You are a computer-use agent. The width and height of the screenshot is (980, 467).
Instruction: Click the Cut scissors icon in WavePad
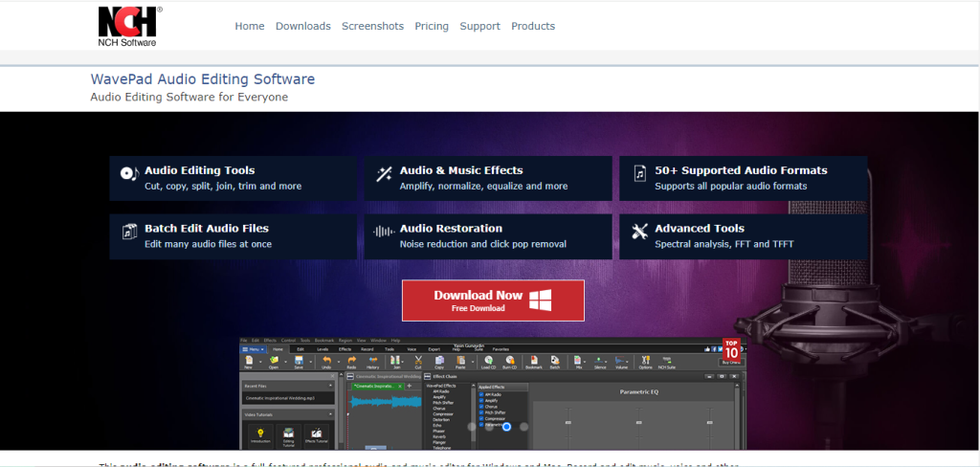tap(418, 360)
